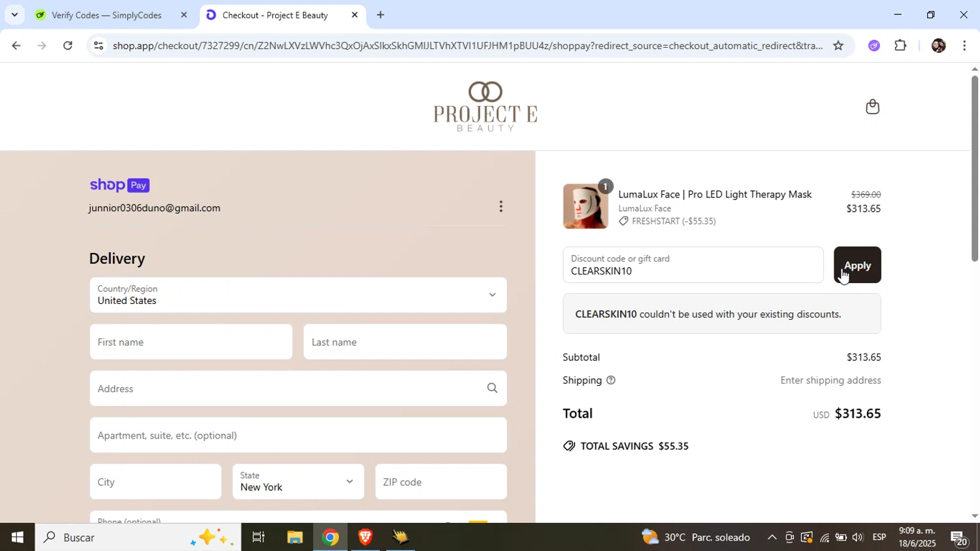
Task: Open Brave browser from the taskbar
Action: 365,537
